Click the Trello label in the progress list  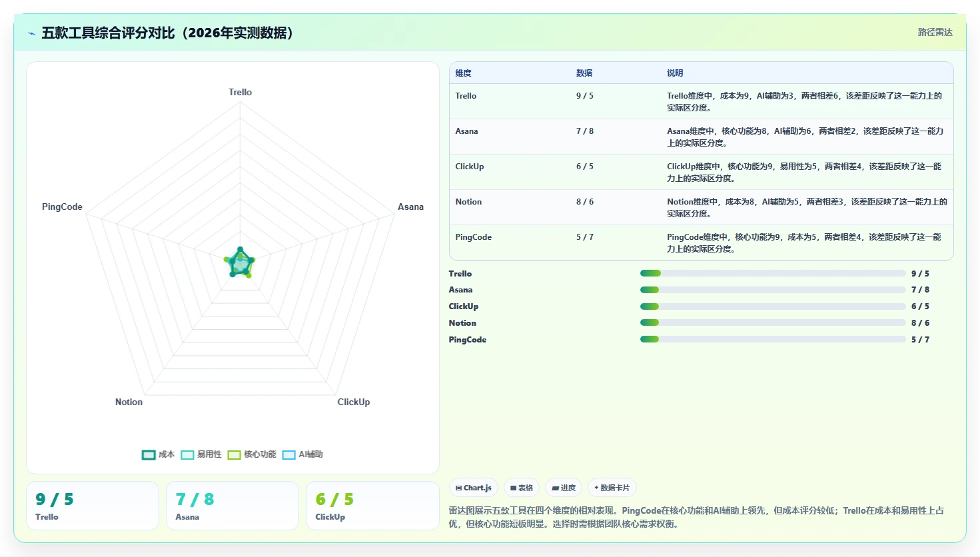coord(460,274)
